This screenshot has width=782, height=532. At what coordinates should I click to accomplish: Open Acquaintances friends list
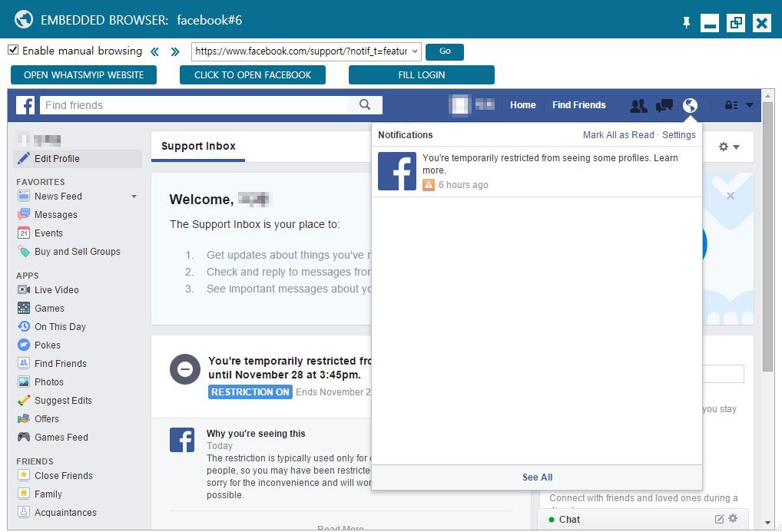pos(65,513)
